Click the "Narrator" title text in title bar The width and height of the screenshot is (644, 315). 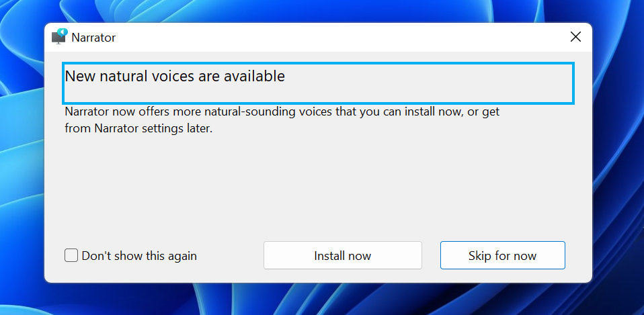tap(93, 38)
